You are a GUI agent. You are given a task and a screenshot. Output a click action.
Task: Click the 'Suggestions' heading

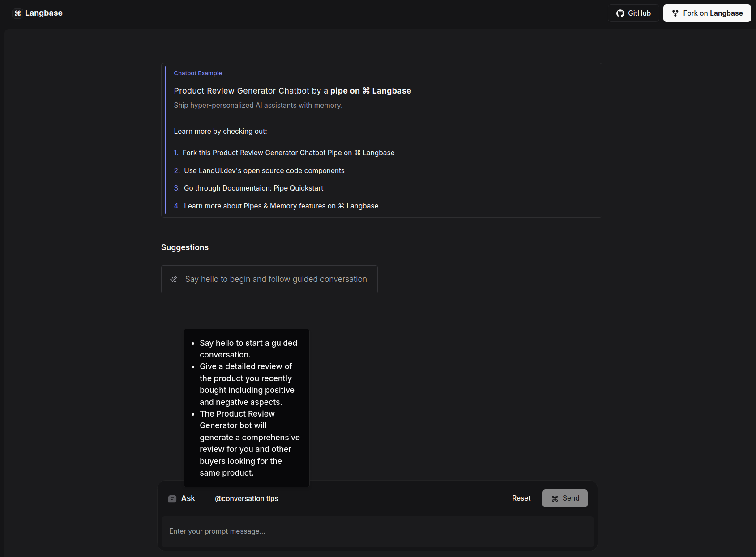(x=185, y=247)
